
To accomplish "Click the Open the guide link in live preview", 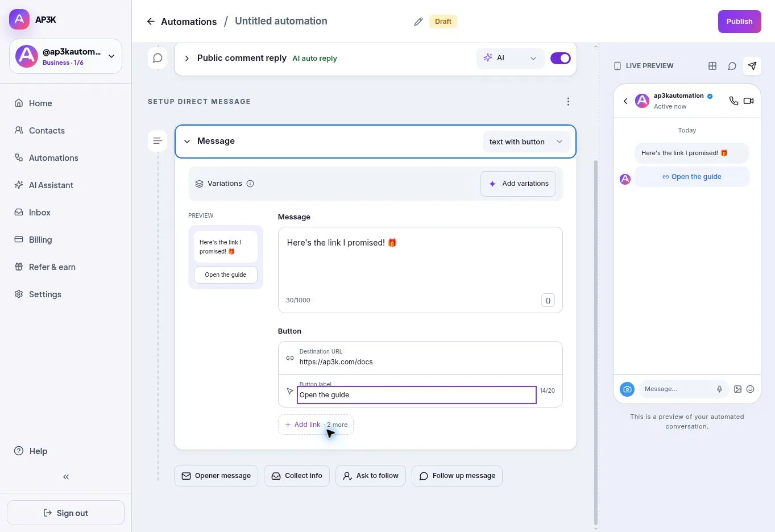I will click(x=692, y=177).
